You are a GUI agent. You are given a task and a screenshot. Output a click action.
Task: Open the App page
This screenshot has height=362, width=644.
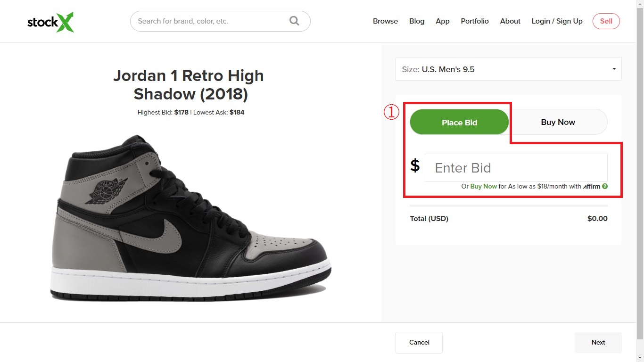(x=442, y=21)
